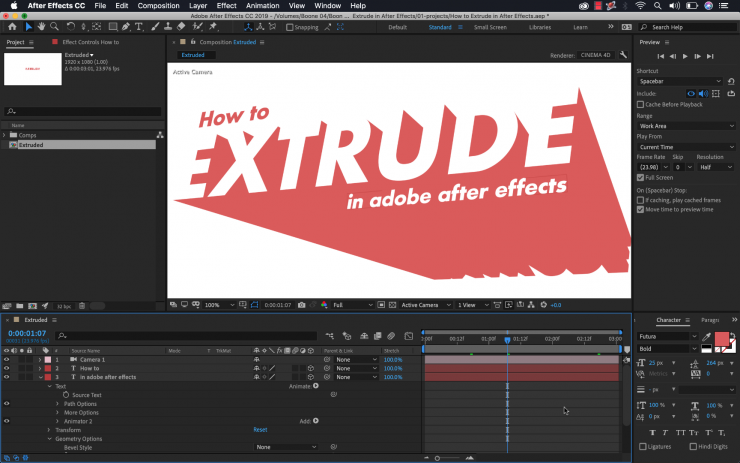Viewport: 740px width, 463px height.
Task: Delete selected project item with trash icon
Action: pos(80,305)
